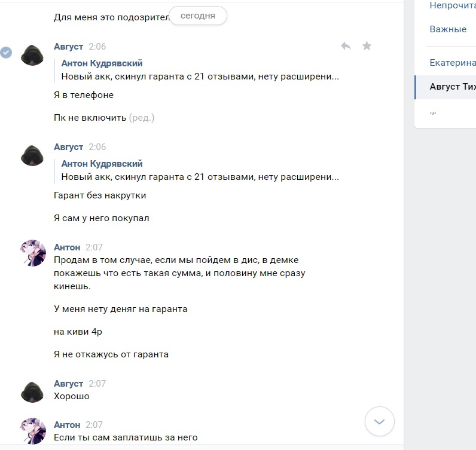The image size is (476, 450).
Task: Open Август profile name at first 2:06 message
Action: coord(68,47)
